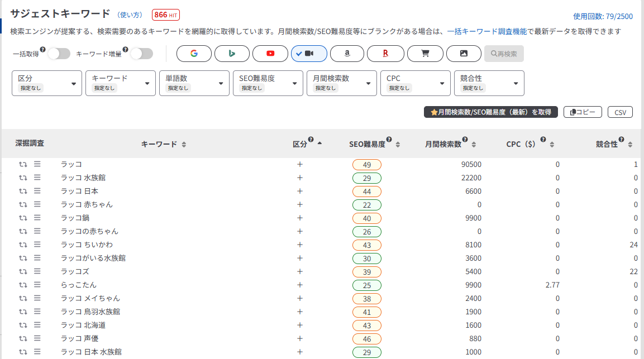Viewport: 644px width, 359px height.
Task: Select the YouTube source button
Action: [270, 54]
